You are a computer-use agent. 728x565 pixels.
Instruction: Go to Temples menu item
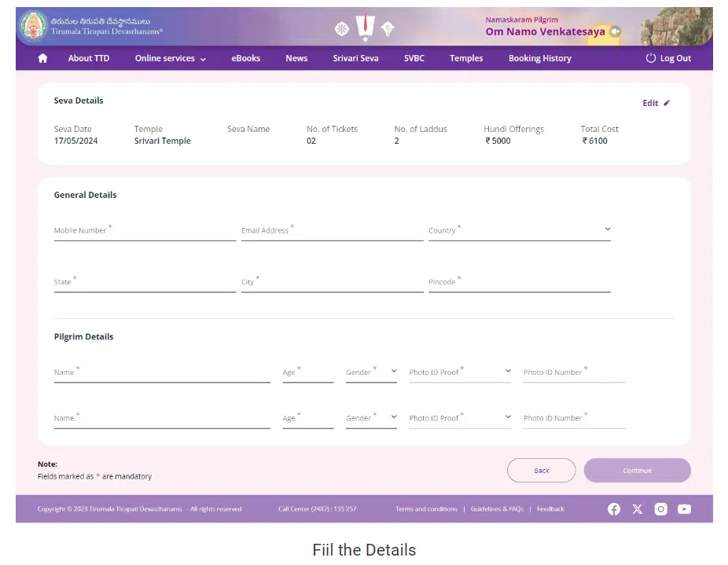(x=466, y=58)
